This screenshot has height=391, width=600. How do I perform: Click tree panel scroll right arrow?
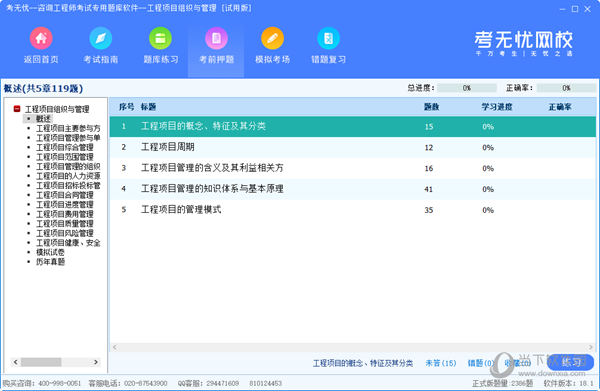96,362
